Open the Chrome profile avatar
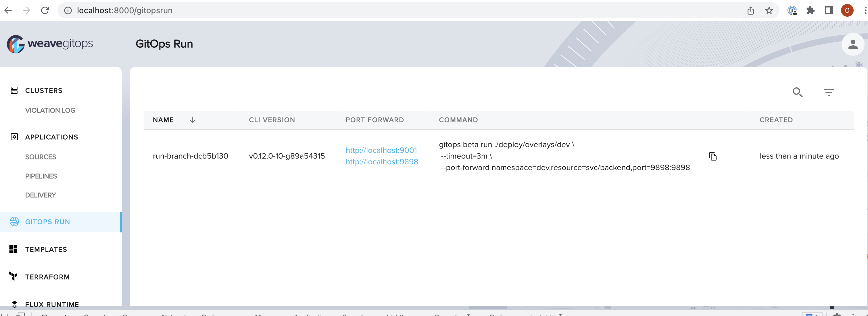The width and height of the screenshot is (868, 316). pyautogui.click(x=847, y=10)
